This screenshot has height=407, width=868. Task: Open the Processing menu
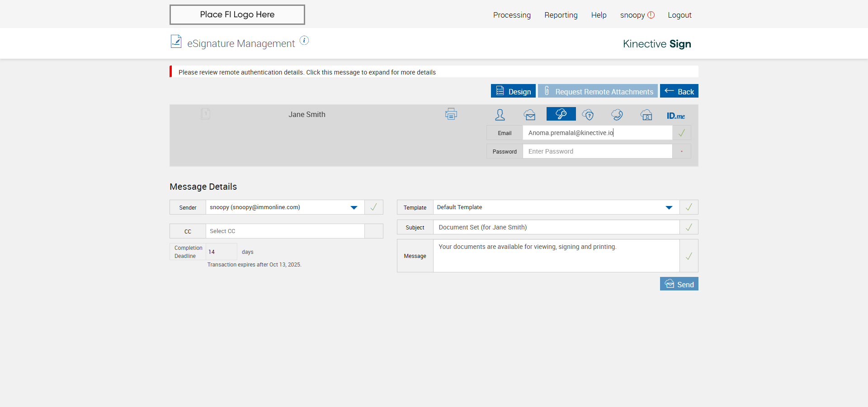click(x=512, y=15)
